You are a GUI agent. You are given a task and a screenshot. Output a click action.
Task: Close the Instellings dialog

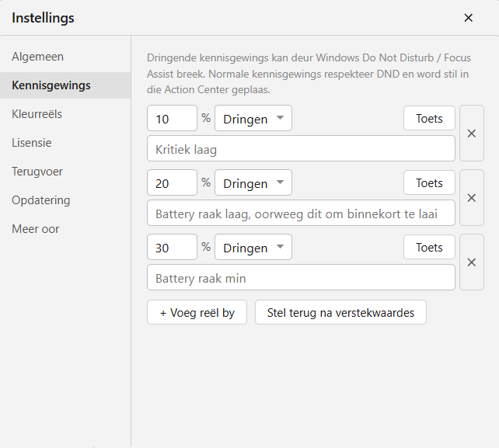coord(468,18)
